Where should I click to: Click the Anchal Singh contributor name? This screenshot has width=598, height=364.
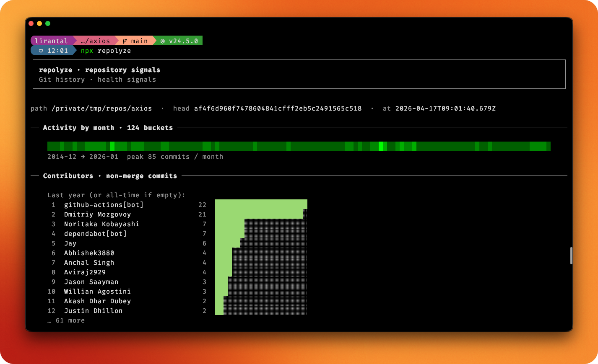tap(89, 263)
